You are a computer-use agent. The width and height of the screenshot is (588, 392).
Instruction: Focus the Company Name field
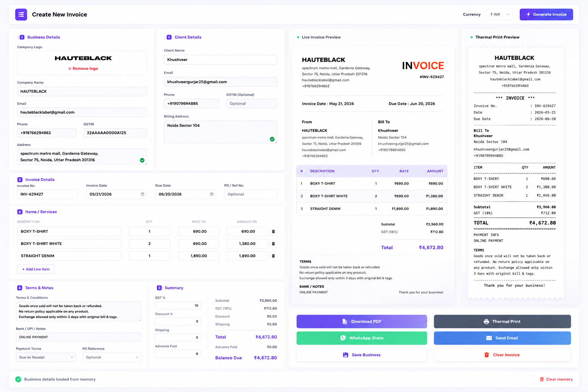(x=82, y=91)
